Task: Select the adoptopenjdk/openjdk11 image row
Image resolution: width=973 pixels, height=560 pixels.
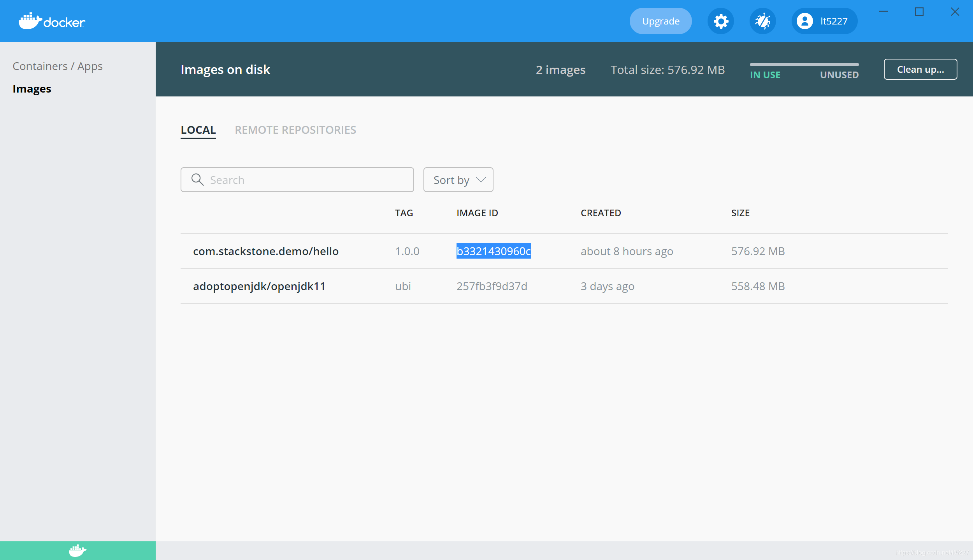Action: (x=564, y=286)
